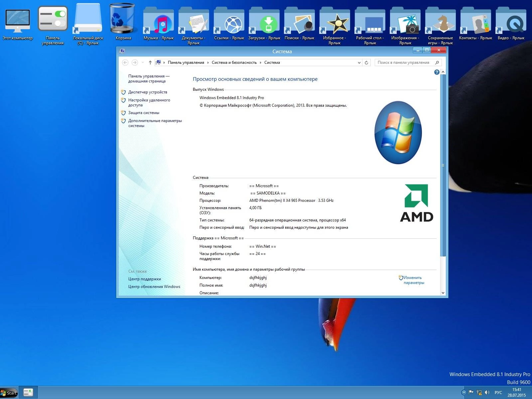The height and width of the screenshot is (399, 532).
Task: Click the Start button
Action: pyautogui.click(x=9, y=393)
